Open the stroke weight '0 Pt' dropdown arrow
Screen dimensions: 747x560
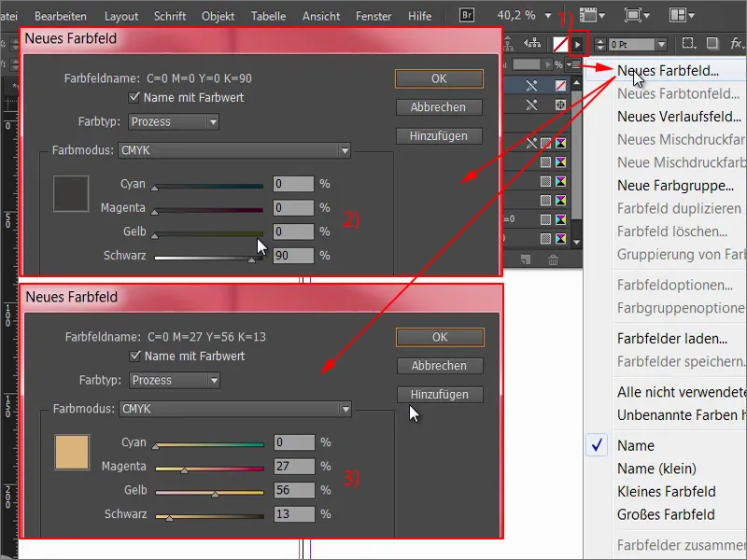[661, 44]
